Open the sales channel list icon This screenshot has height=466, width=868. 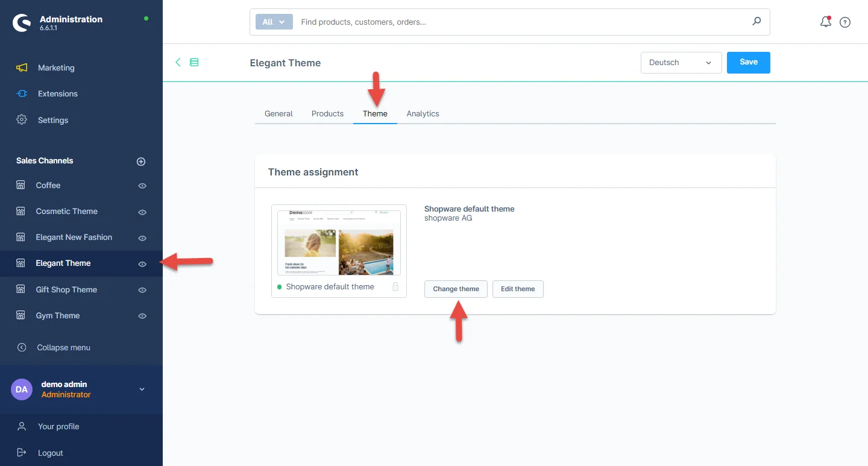(x=194, y=62)
